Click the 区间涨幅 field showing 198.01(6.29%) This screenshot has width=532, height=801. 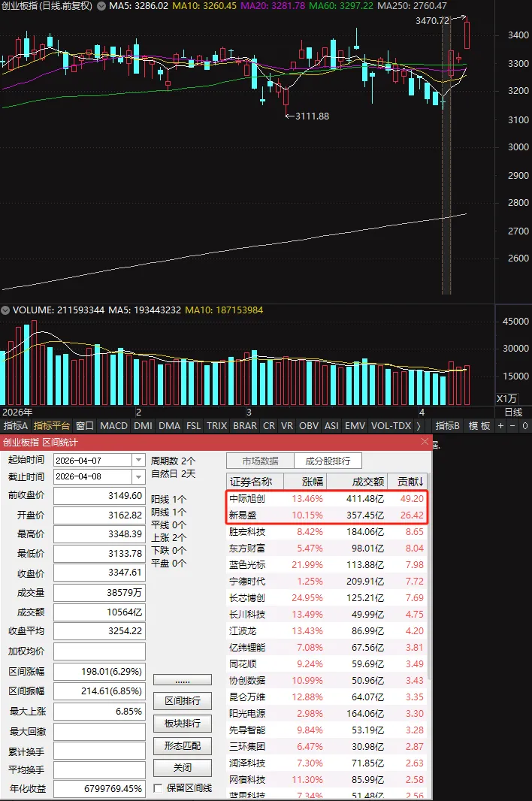99,671
